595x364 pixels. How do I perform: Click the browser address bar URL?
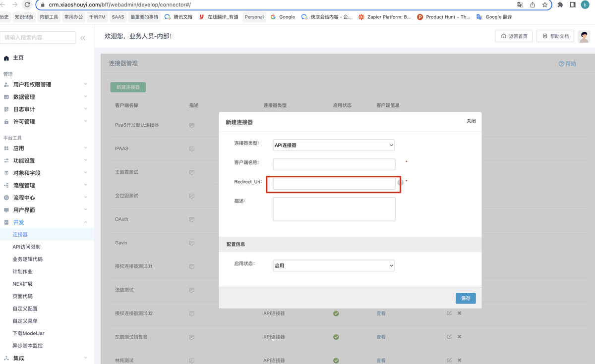click(119, 4)
